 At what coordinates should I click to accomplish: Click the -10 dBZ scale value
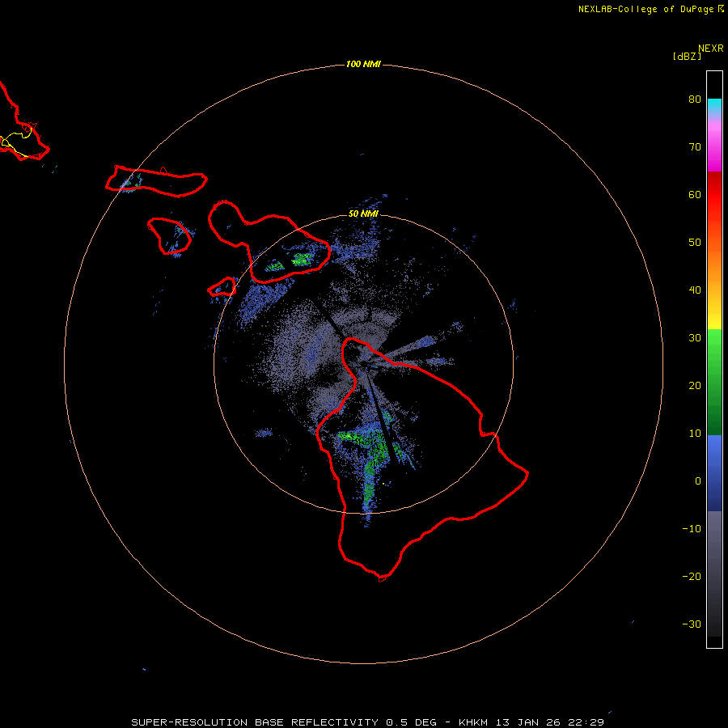[692, 528]
